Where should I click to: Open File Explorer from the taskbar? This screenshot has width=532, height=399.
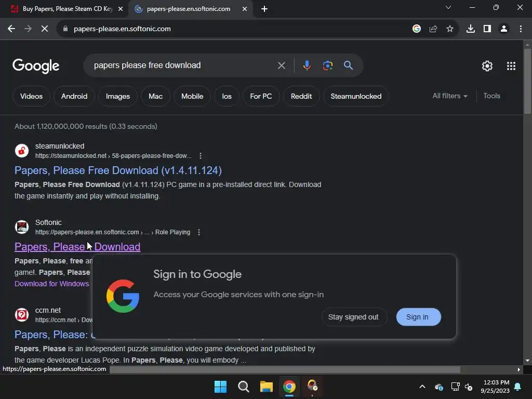[267, 387]
